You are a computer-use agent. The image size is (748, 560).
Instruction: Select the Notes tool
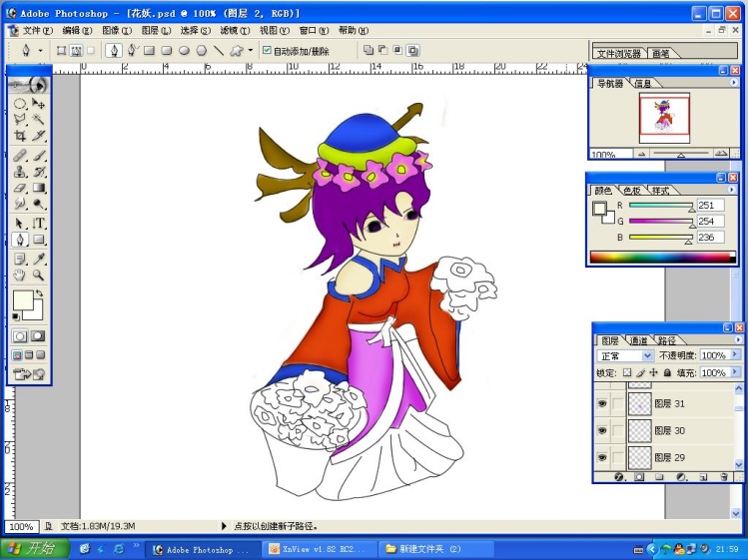(x=20, y=259)
